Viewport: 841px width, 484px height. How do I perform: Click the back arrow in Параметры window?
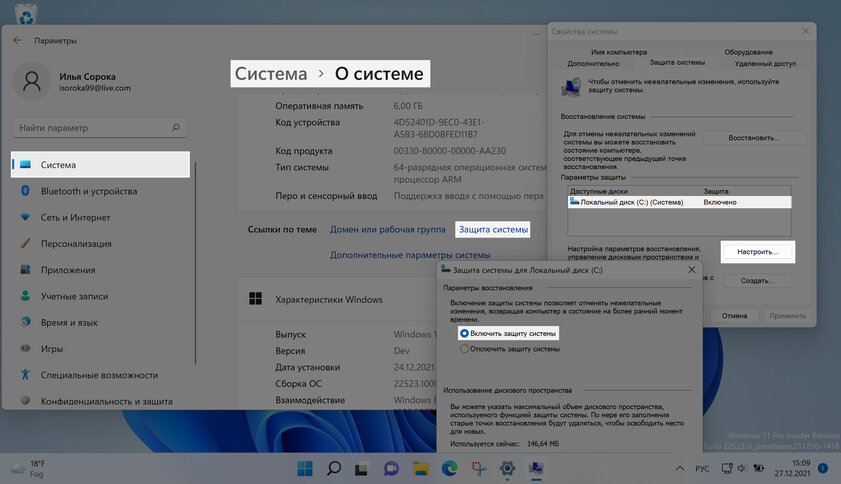(17, 40)
